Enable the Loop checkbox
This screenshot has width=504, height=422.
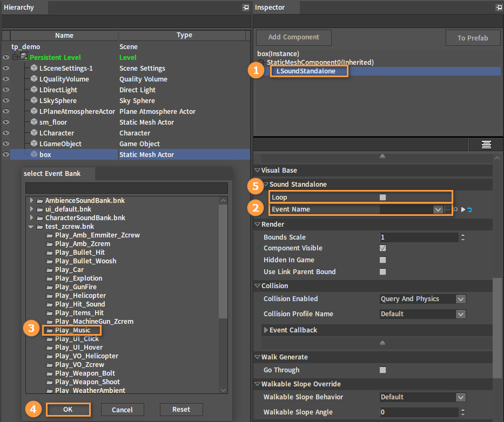(382, 197)
